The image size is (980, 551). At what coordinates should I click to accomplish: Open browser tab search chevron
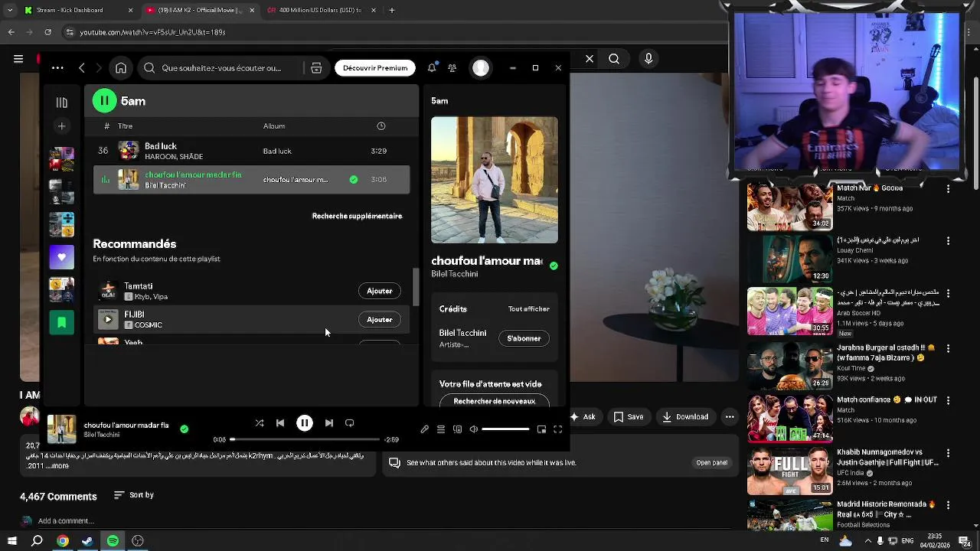10,10
